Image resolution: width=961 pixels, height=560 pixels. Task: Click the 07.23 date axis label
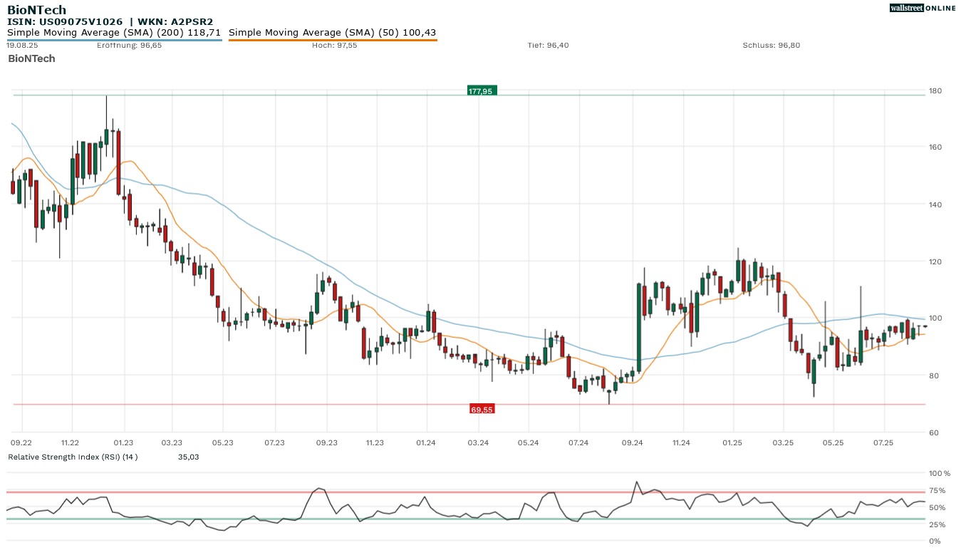pyautogui.click(x=274, y=442)
